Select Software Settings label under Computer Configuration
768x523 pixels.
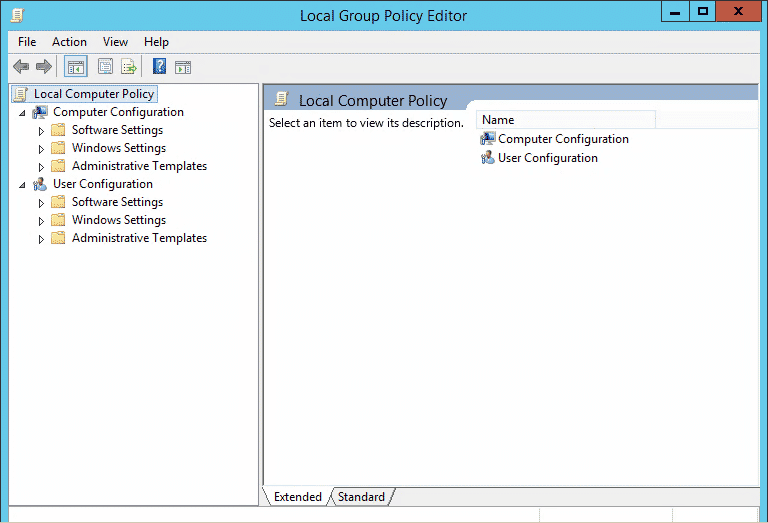click(x=117, y=130)
